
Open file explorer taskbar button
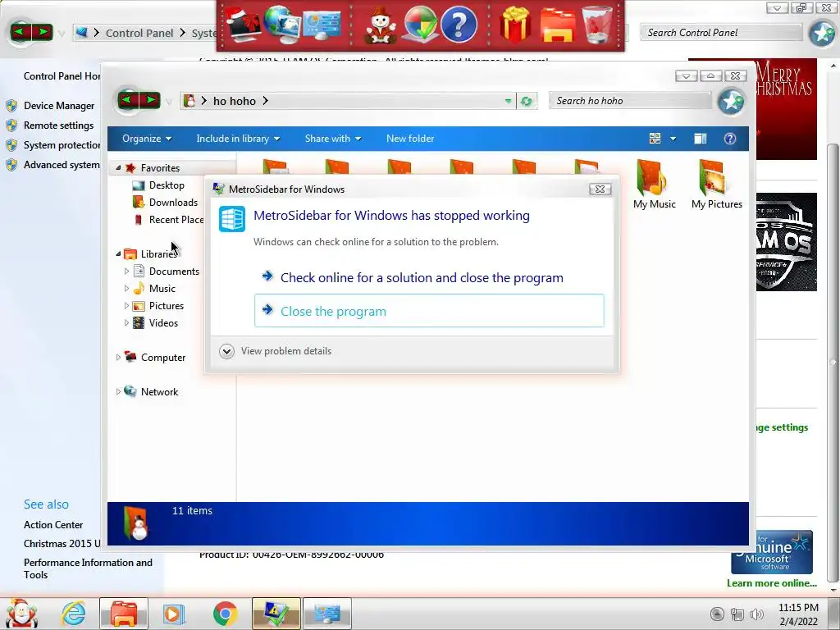[x=123, y=614]
